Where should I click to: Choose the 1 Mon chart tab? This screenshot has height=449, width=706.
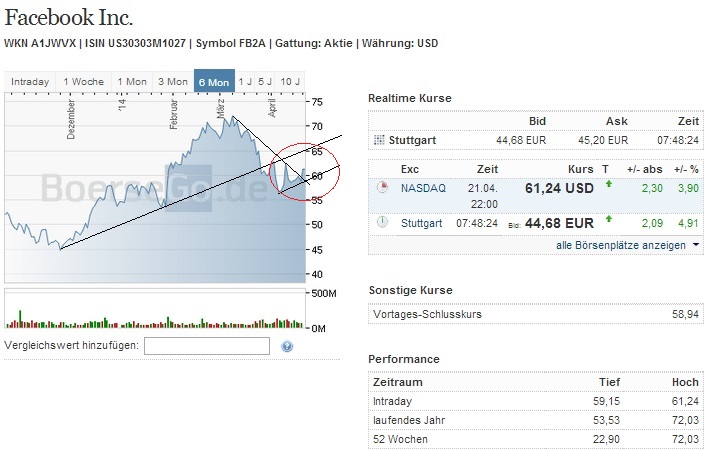click(132, 82)
